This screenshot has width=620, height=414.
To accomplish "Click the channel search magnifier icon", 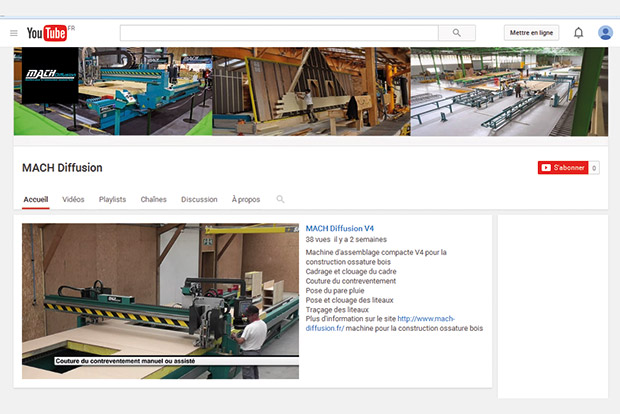I will click(280, 199).
